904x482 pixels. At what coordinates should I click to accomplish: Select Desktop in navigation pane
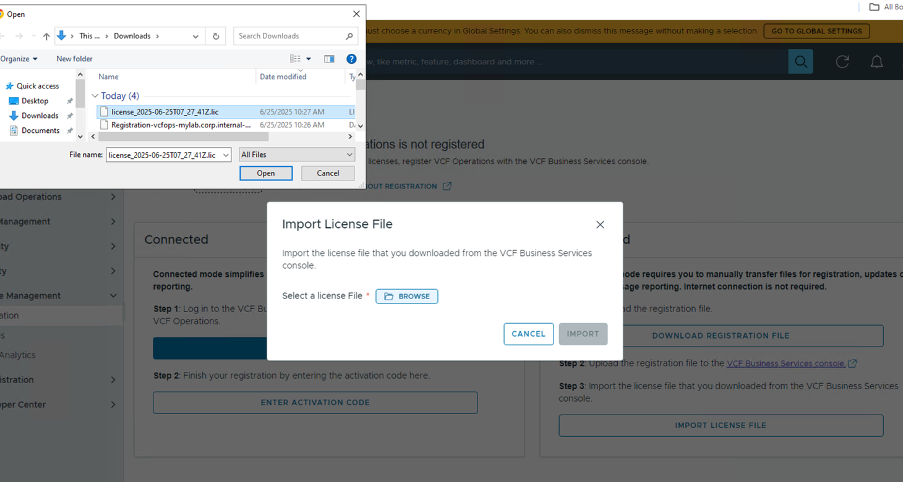pyautogui.click(x=35, y=101)
